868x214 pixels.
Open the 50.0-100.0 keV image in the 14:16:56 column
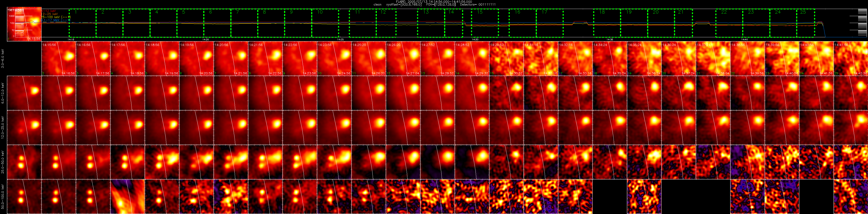click(93, 197)
